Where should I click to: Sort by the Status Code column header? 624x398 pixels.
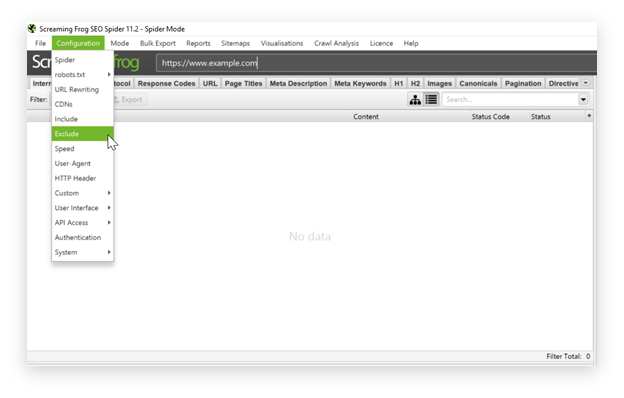coord(490,117)
